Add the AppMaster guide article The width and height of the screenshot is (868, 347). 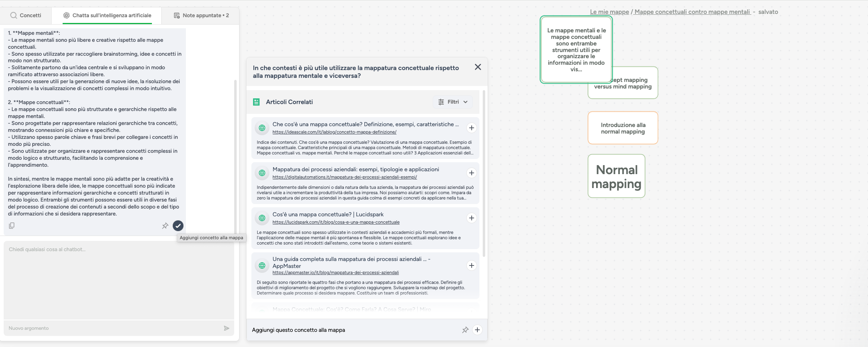472,265
